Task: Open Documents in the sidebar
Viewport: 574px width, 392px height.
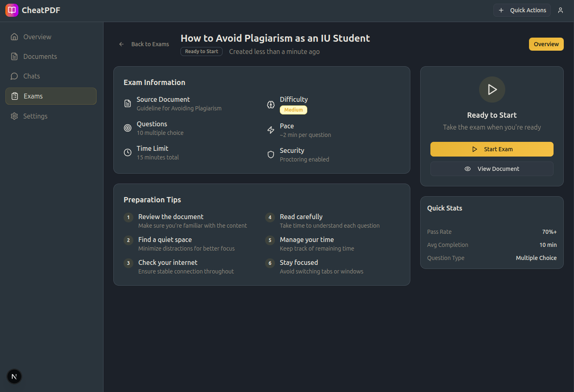Action: (x=51, y=56)
